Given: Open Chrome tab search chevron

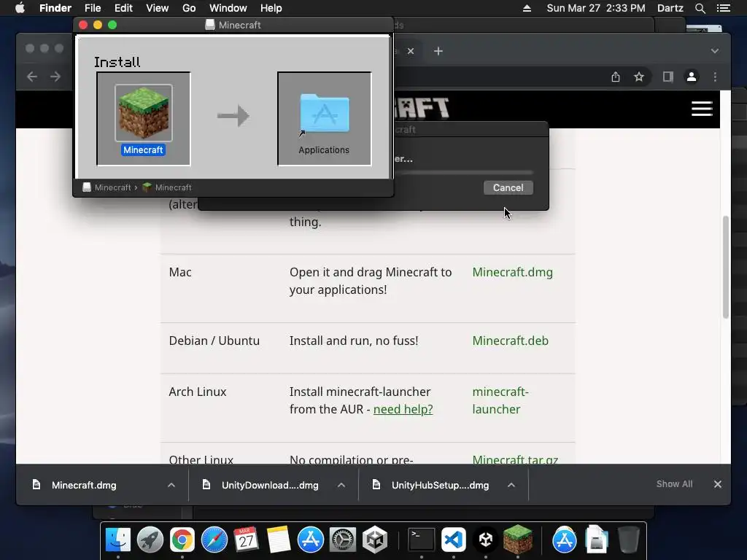Looking at the screenshot, I should click(x=715, y=51).
